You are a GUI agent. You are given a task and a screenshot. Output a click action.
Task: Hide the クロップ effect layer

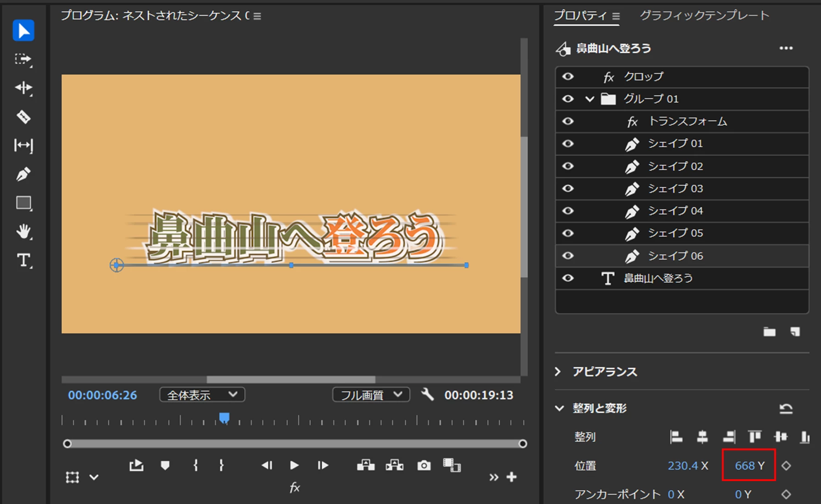coord(568,77)
